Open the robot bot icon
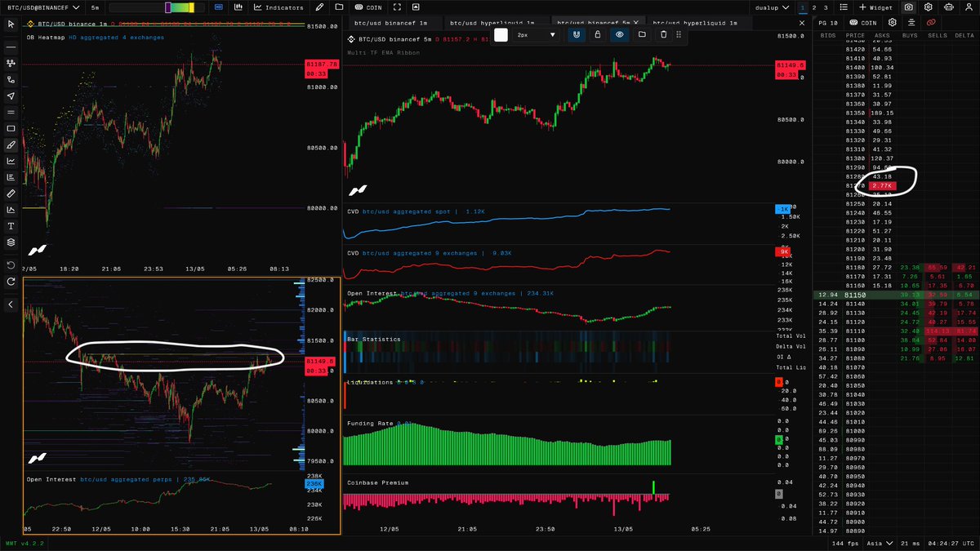Viewport: 980px width, 551px height. 947,7
